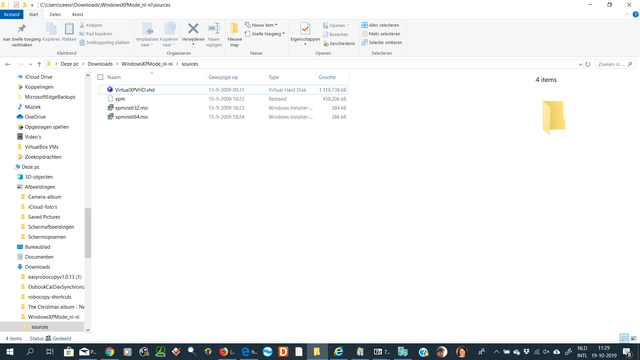Open the Delen ribbon tab
640x360 pixels.
tap(55, 14)
